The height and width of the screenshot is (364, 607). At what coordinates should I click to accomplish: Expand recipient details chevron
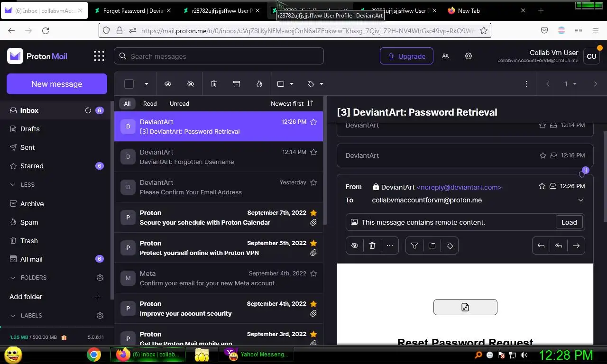click(x=580, y=200)
